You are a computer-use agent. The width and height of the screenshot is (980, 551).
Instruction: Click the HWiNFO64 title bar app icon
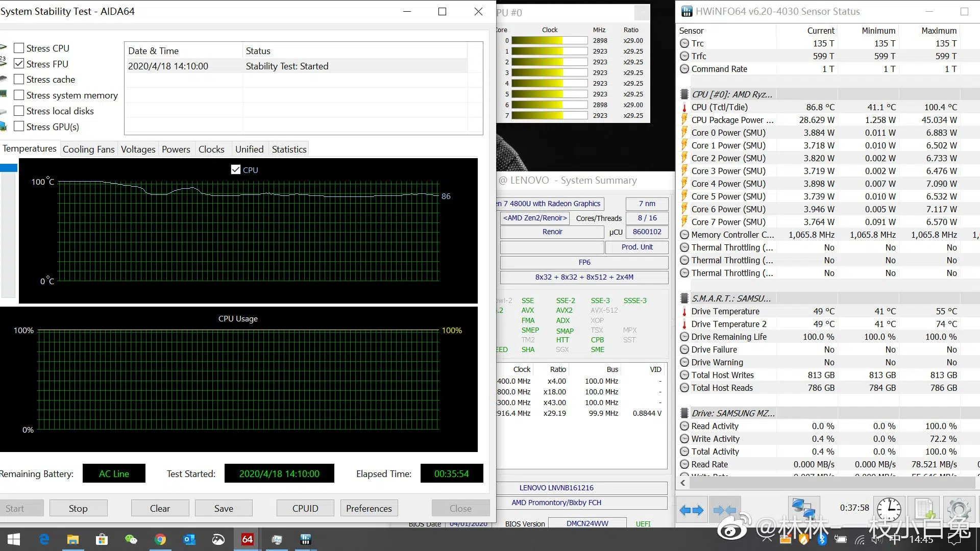[687, 11]
